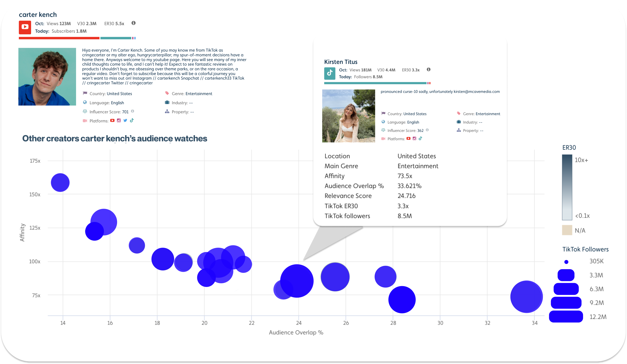The width and height of the screenshot is (627, 364).
Task: Click info icon next to Influencer Score 362
Action: (427, 130)
